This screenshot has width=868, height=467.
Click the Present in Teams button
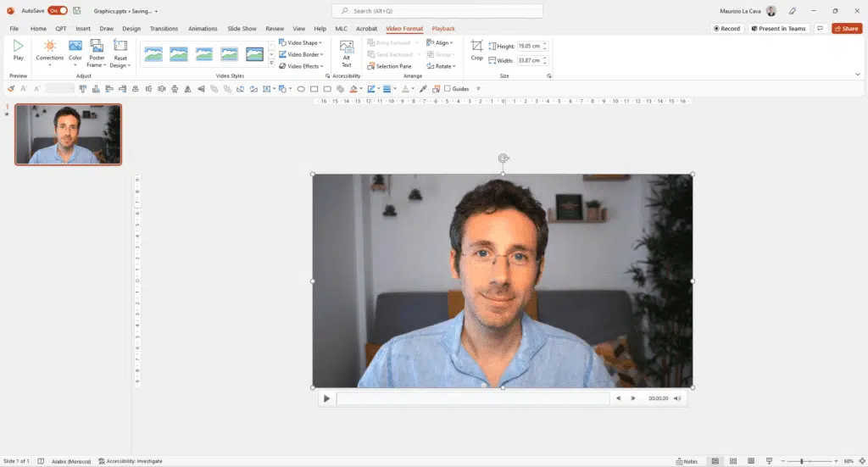(x=778, y=29)
